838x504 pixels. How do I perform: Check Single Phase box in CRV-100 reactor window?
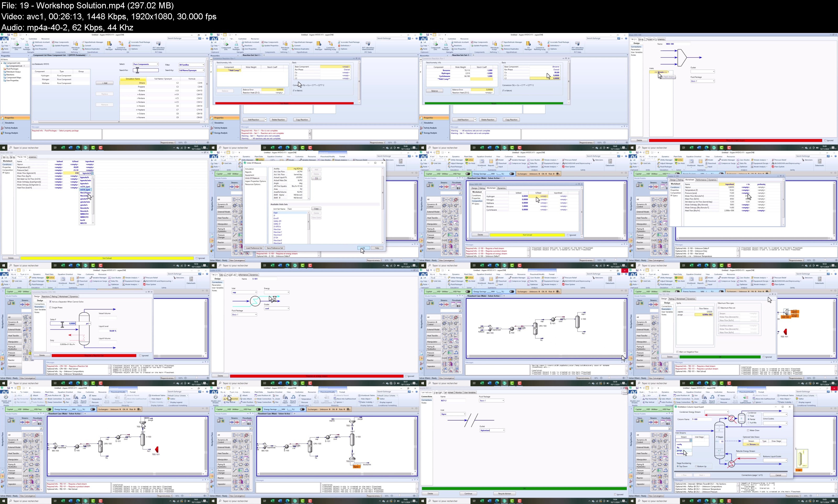(x=51, y=308)
